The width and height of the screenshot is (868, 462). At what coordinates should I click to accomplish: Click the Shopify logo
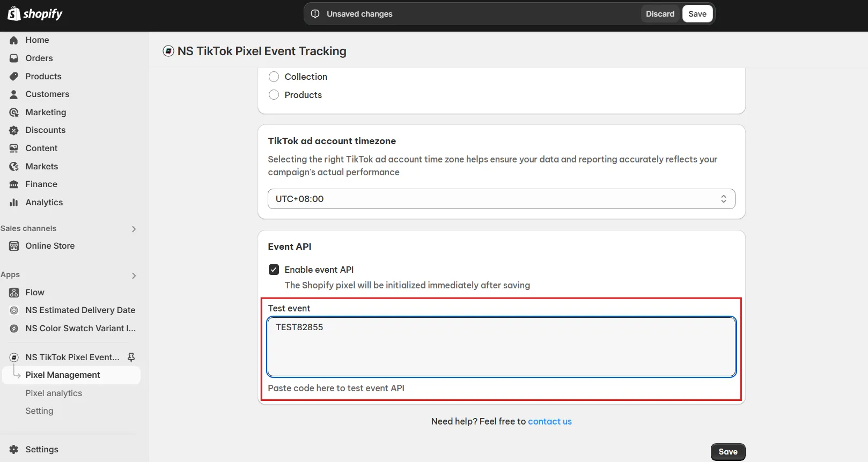click(35, 13)
